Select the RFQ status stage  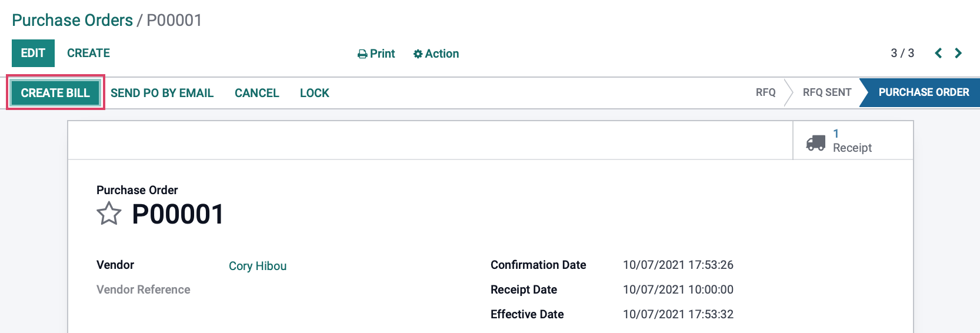(x=765, y=92)
